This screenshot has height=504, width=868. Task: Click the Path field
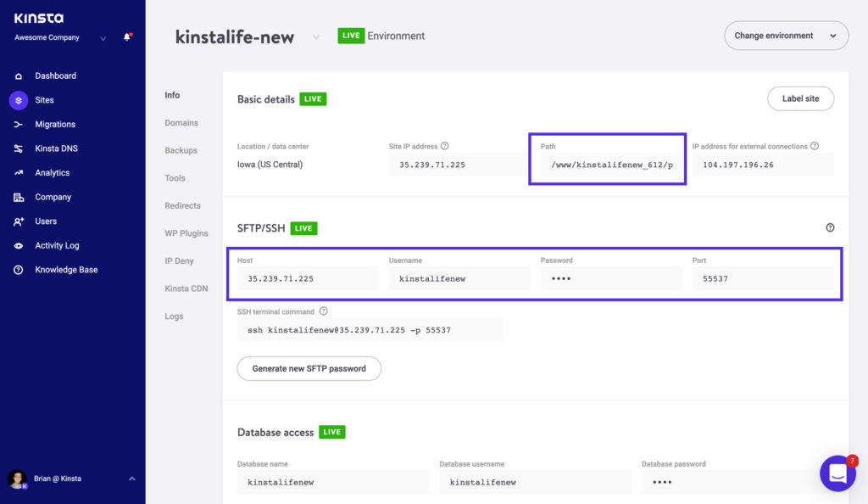(611, 165)
